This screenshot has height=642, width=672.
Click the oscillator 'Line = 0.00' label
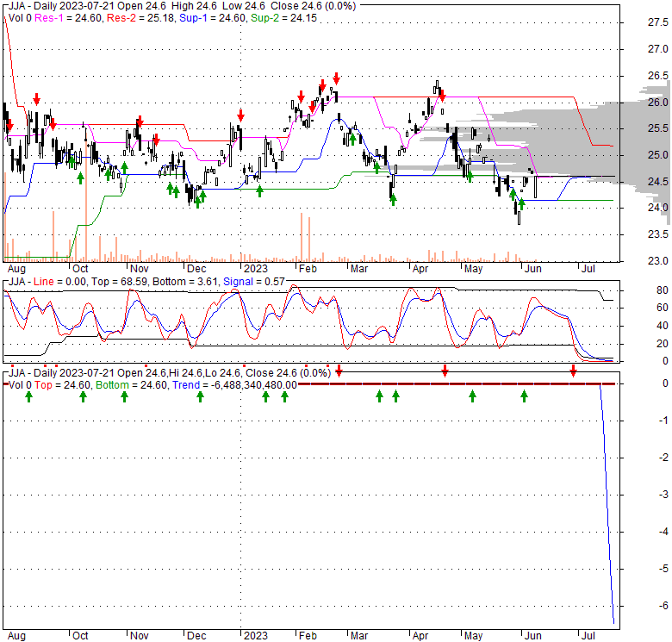(x=60, y=282)
